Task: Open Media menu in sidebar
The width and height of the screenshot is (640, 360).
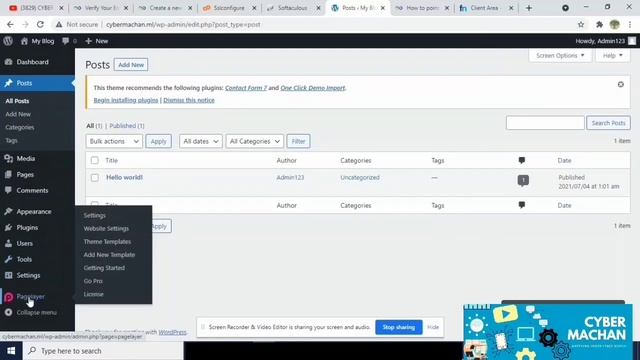Action: [x=25, y=158]
